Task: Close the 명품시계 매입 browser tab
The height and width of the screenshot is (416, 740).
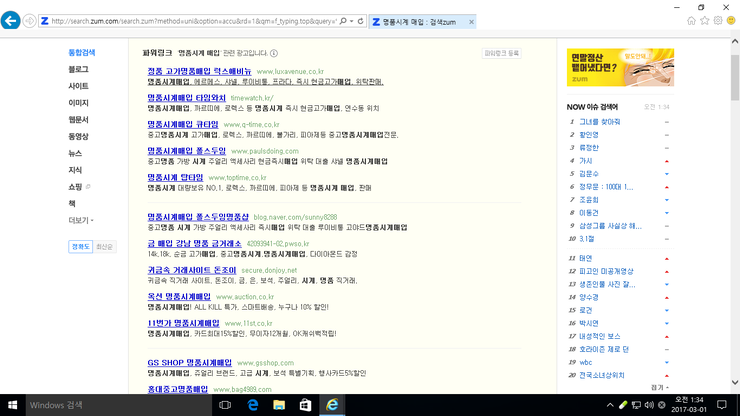Action: pyautogui.click(x=471, y=22)
